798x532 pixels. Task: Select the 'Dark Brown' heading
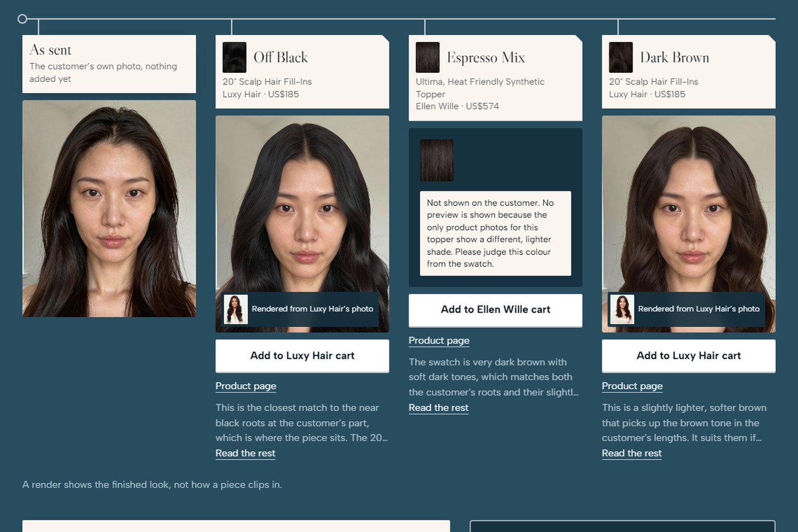tap(675, 57)
